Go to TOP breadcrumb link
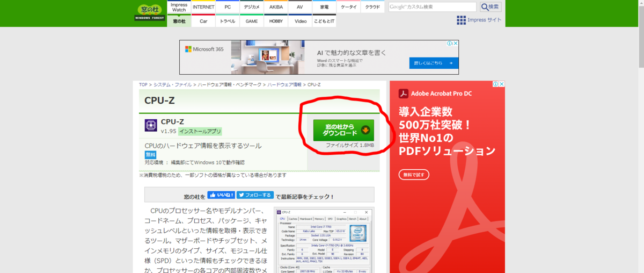Image resolution: width=644 pixels, height=273 pixels. pos(143,85)
